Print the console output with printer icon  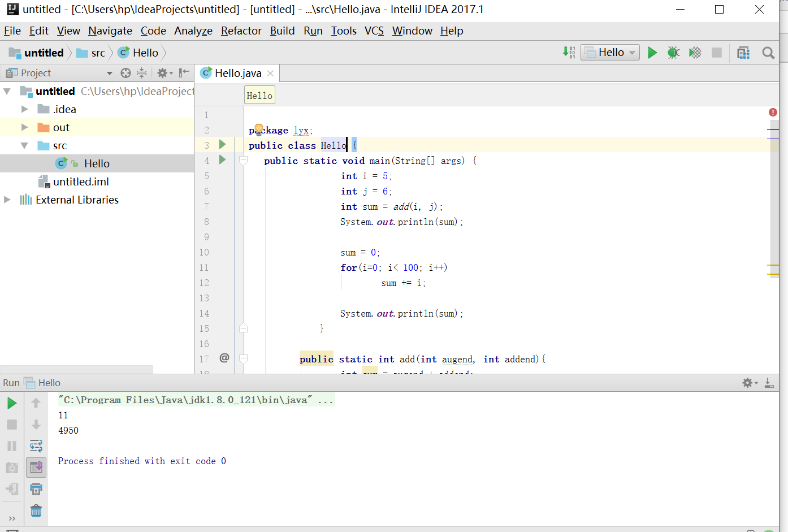click(36, 489)
